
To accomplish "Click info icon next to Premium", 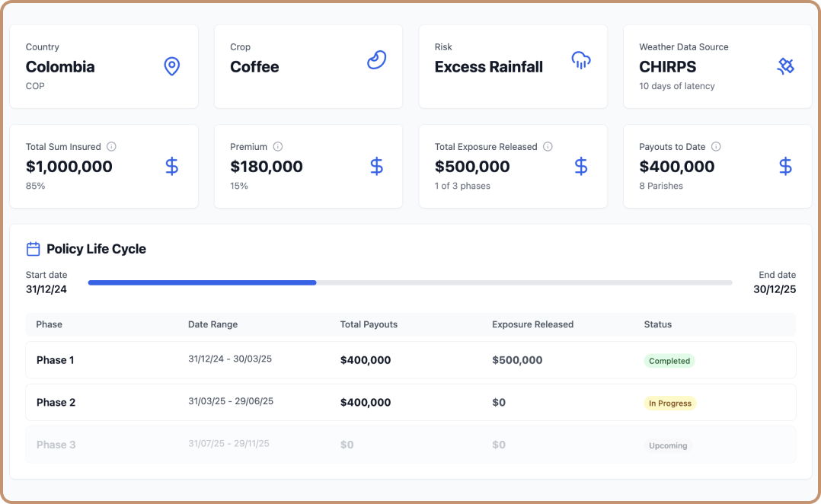I will [278, 146].
